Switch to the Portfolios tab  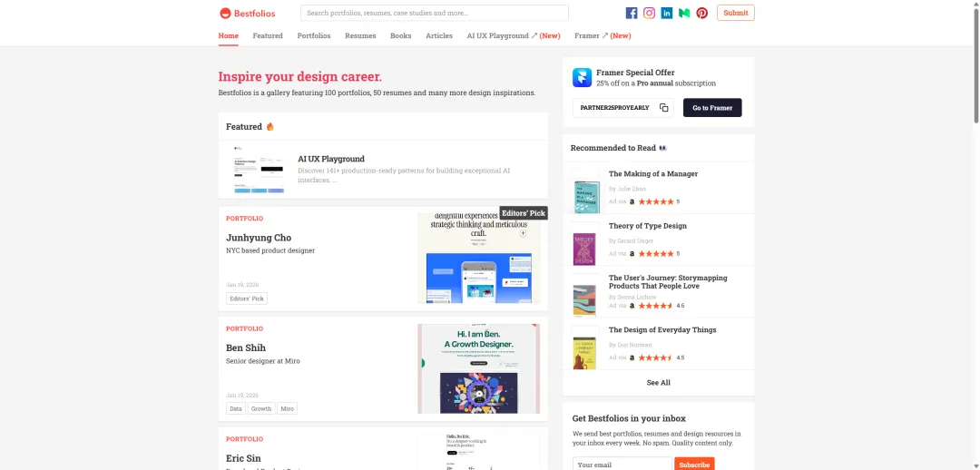coord(314,35)
